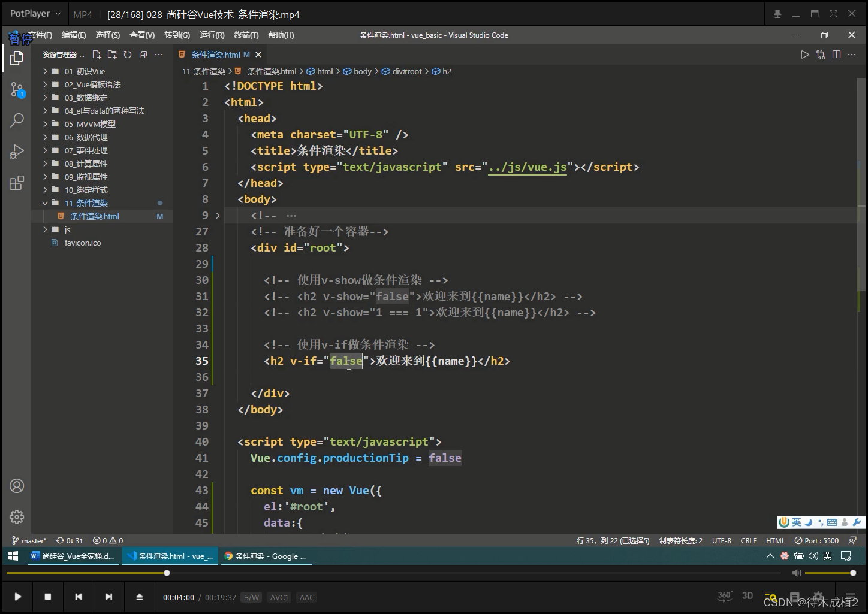The image size is (868, 614).
Task: Toggle PotPlayer fullscreen button in title bar
Action: pyautogui.click(x=833, y=14)
